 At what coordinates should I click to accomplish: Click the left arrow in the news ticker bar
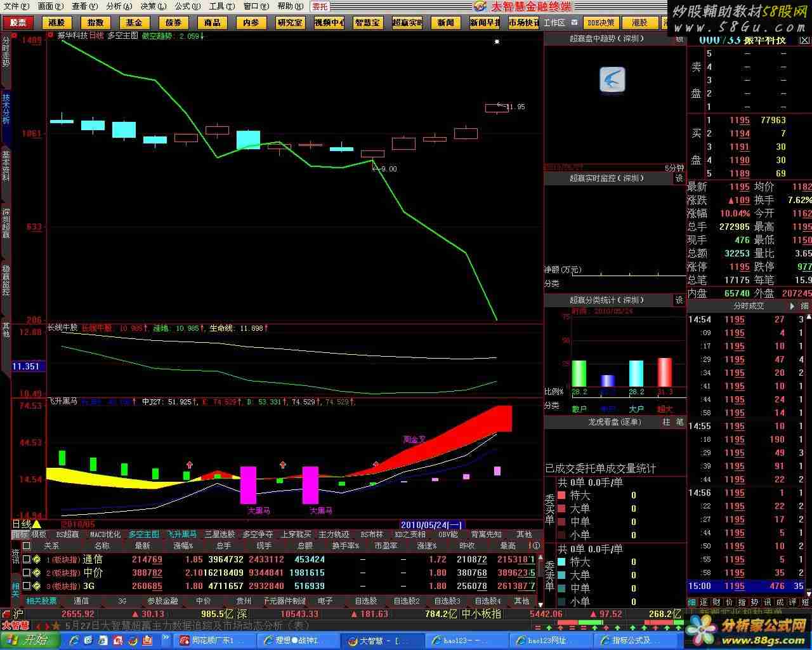[x=37, y=626]
